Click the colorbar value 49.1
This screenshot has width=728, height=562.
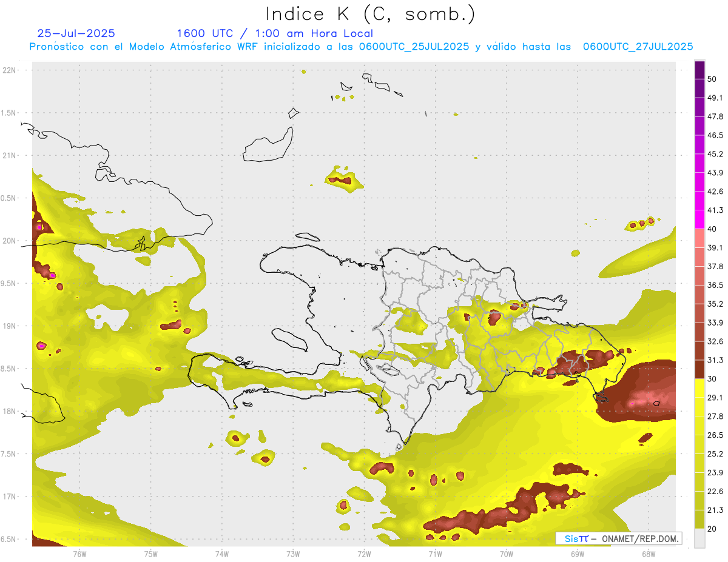715,98
